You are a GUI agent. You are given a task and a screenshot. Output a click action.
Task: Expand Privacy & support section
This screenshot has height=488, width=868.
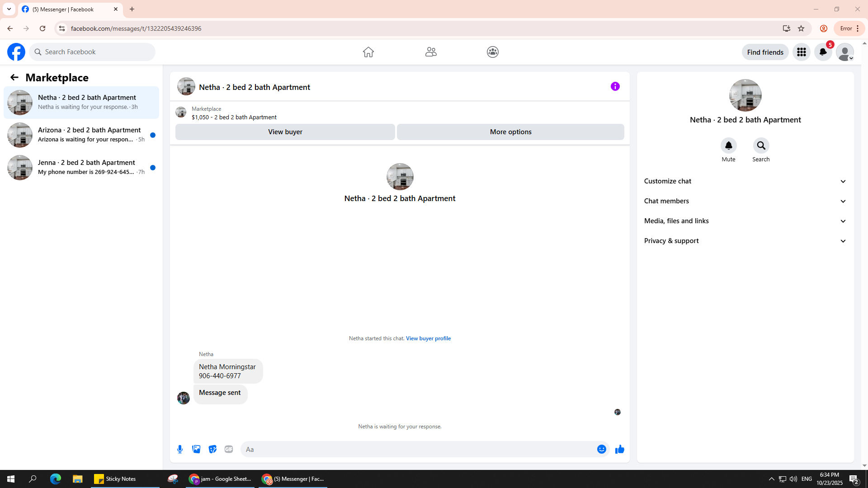745,241
